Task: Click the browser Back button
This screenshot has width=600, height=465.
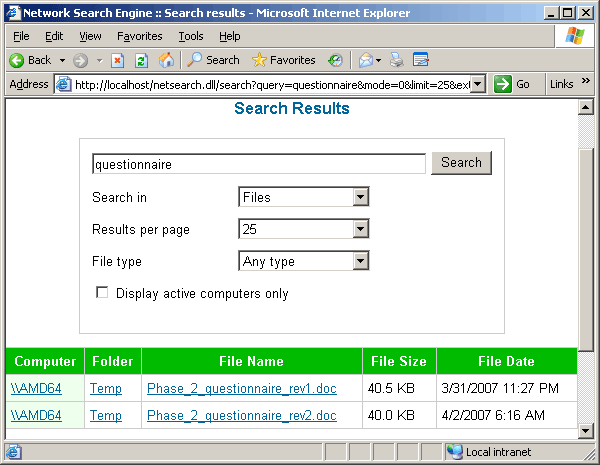Action: pos(30,60)
